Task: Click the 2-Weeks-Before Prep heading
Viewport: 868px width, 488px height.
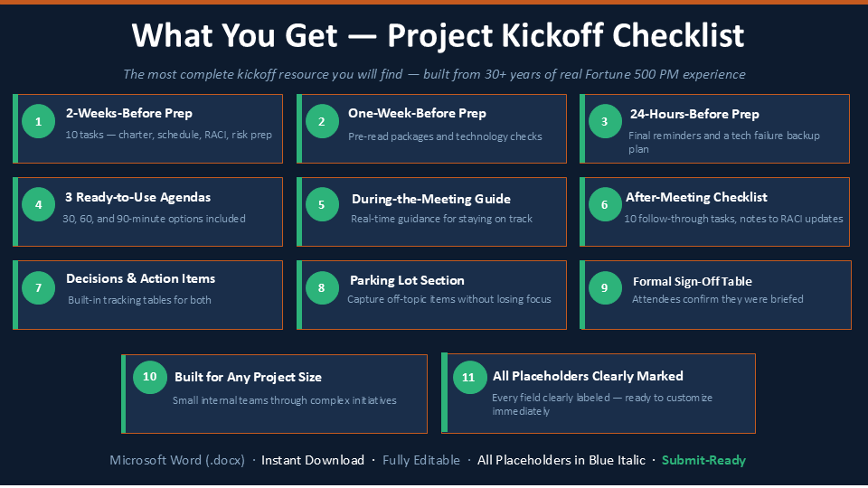Action: tap(129, 114)
